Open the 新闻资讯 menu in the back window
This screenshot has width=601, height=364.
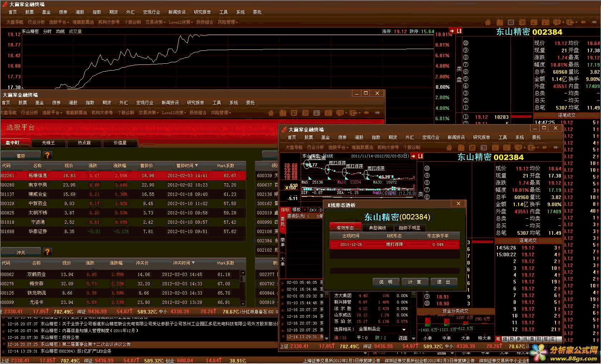click(x=177, y=12)
